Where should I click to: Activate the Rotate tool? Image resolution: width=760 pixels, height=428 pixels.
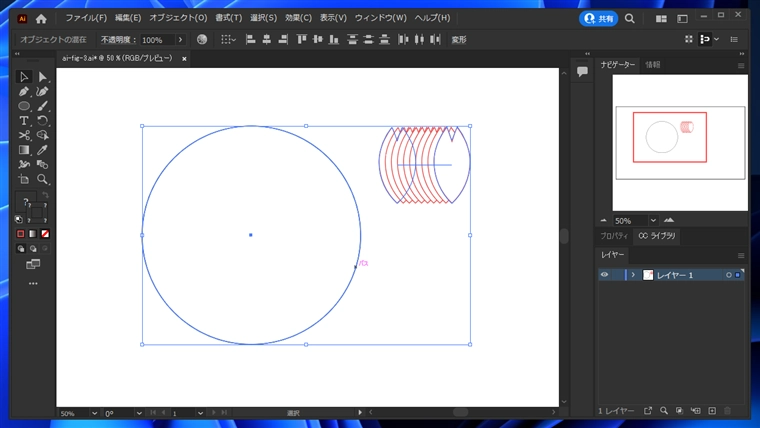tap(43, 121)
